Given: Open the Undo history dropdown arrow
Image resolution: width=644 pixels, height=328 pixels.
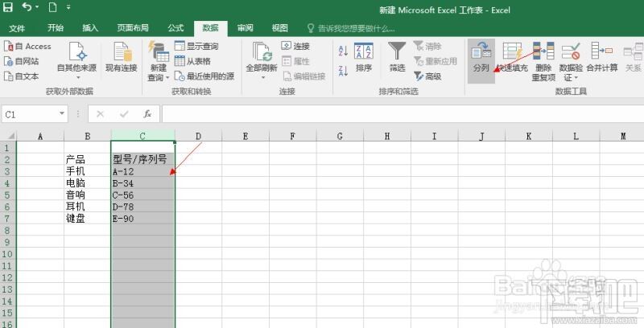Looking at the screenshot, I should [x=37, y=7].
